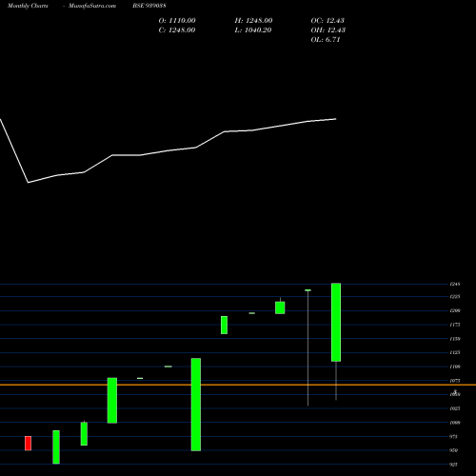Click the orange horizontal price line
This screenshot has height=476, width=476.
[238, 385]
